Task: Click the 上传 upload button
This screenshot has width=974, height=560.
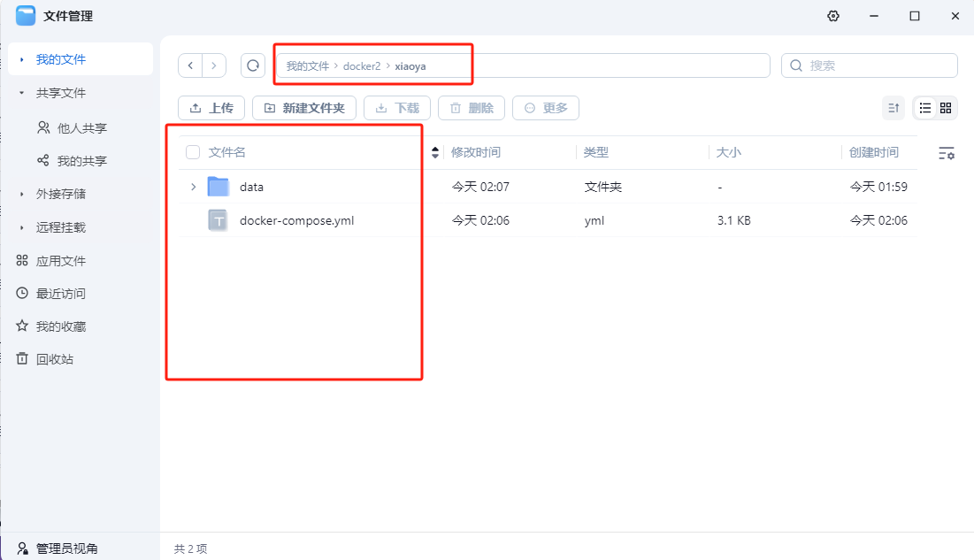Action: click(x=211, y=108)
